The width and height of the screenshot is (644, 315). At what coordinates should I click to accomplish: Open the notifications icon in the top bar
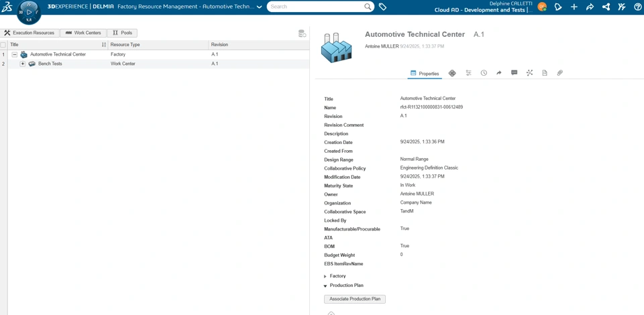[557, 7]
